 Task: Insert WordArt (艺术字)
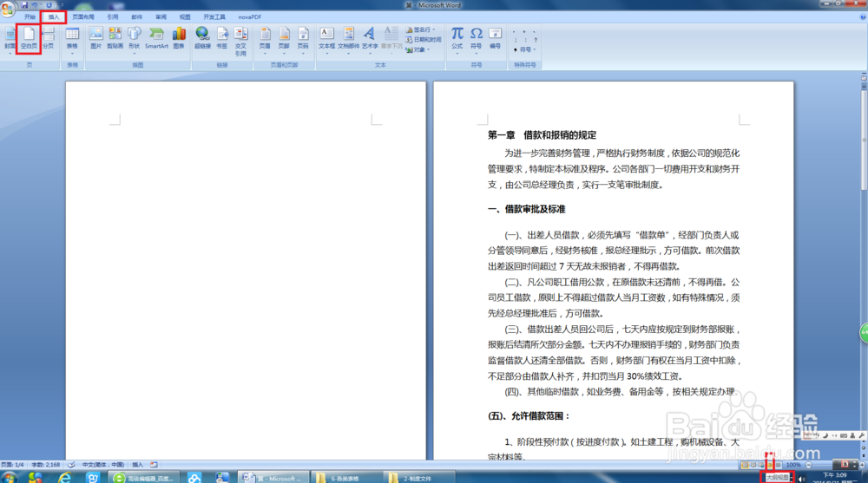pos(369,39)
